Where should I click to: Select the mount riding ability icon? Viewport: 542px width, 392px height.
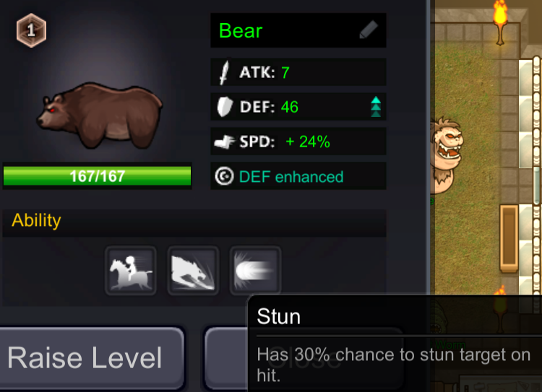click(131, 271)
